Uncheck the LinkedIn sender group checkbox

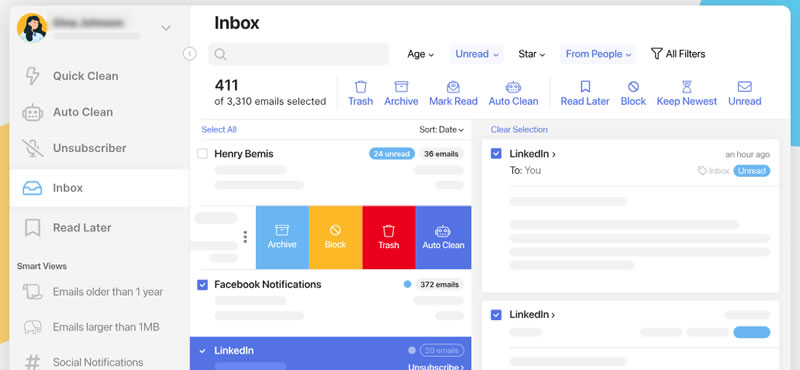point(203,351)
